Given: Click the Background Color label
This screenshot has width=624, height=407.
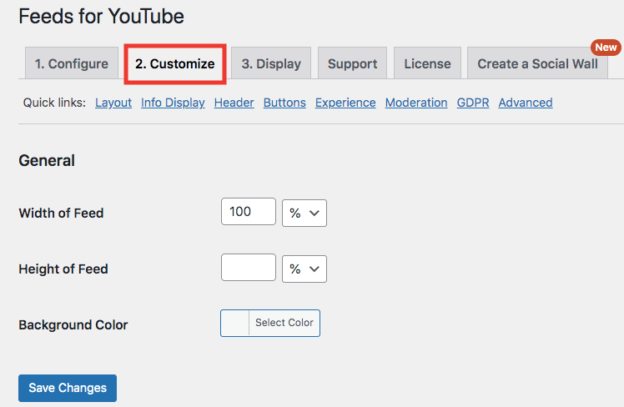Looking at the screenshot, I should tap(73, 325).
